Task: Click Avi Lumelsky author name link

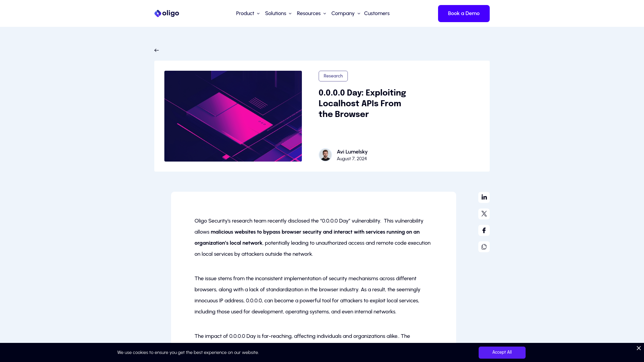Action: click(x=352, y=152)
